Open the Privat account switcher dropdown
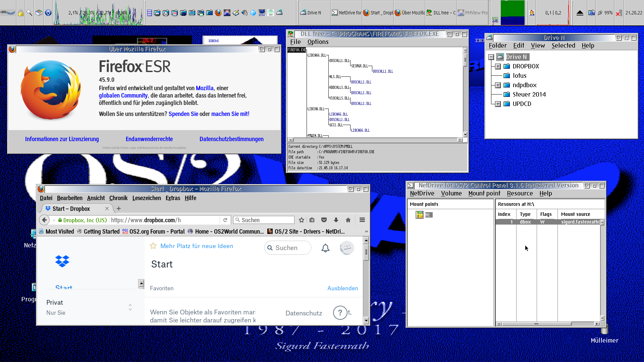Screen dimensions: 644x362 [130, 307]
